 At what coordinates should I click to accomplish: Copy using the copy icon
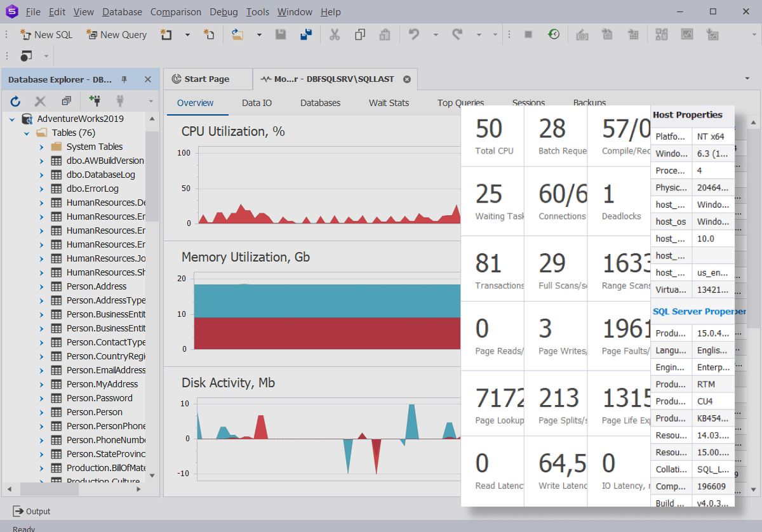[x=359, y=34]
